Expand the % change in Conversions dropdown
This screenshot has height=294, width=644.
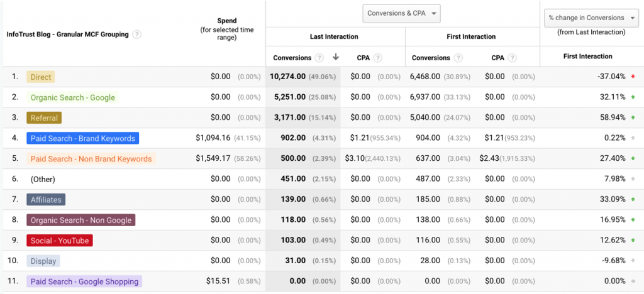[590, 18]
